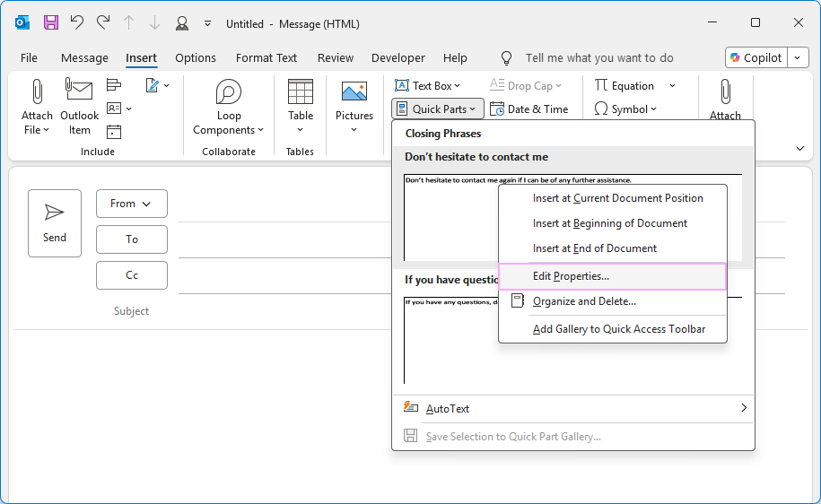Click the Closing Phrases gallery heading

443,134
